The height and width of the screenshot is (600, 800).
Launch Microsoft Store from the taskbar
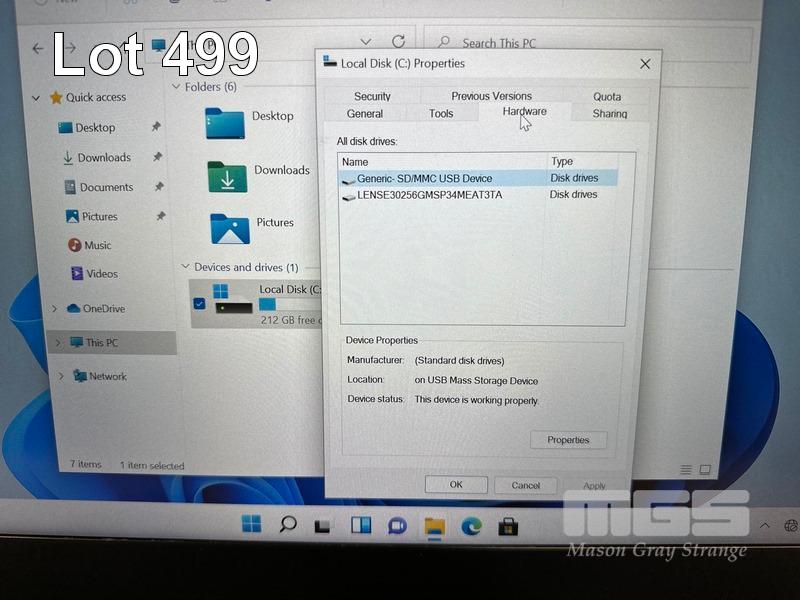click(508, 526)
